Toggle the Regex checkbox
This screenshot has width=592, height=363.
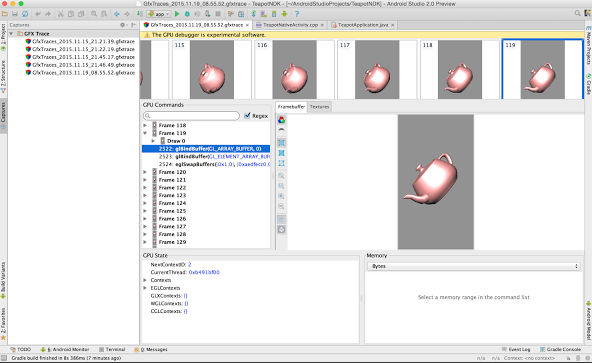[247, 116]
